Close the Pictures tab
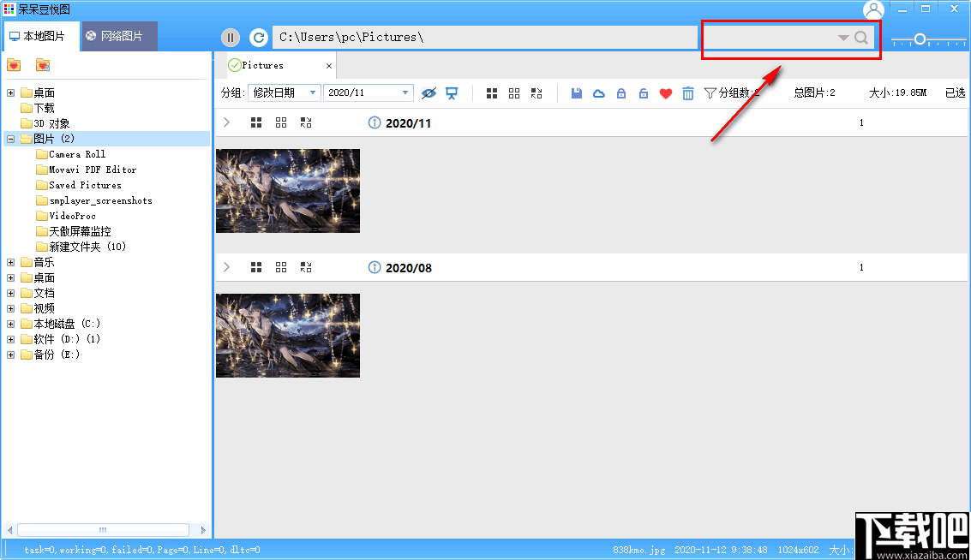Image resolution: width=971 pixels, height=560 pixels. point(329,66)
